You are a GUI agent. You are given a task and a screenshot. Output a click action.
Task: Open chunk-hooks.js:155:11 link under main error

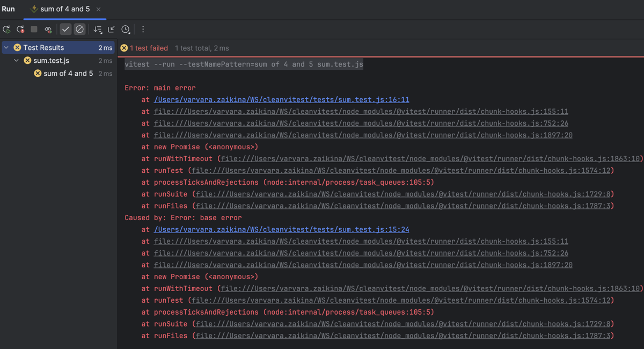coord(361,112)
